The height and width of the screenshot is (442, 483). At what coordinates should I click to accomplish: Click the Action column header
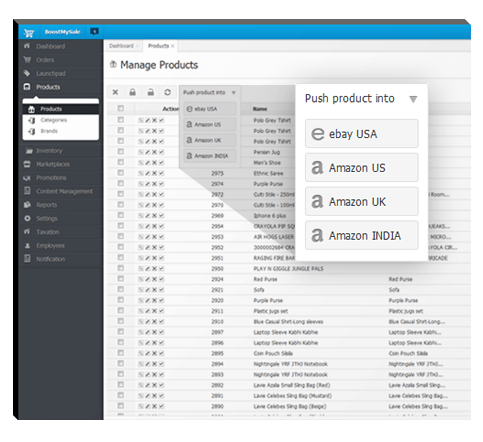[x=170, y=109]
